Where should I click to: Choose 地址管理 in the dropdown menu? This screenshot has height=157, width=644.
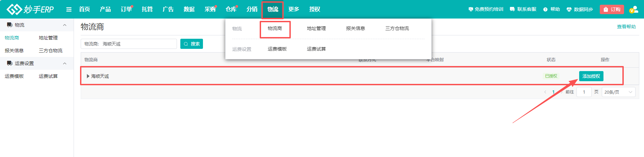[x=316, y=28]
